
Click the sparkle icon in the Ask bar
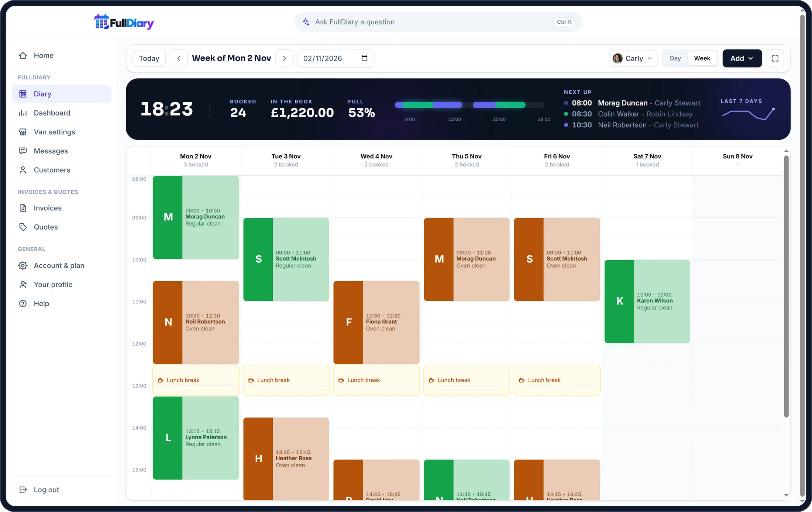coord(306,22)
